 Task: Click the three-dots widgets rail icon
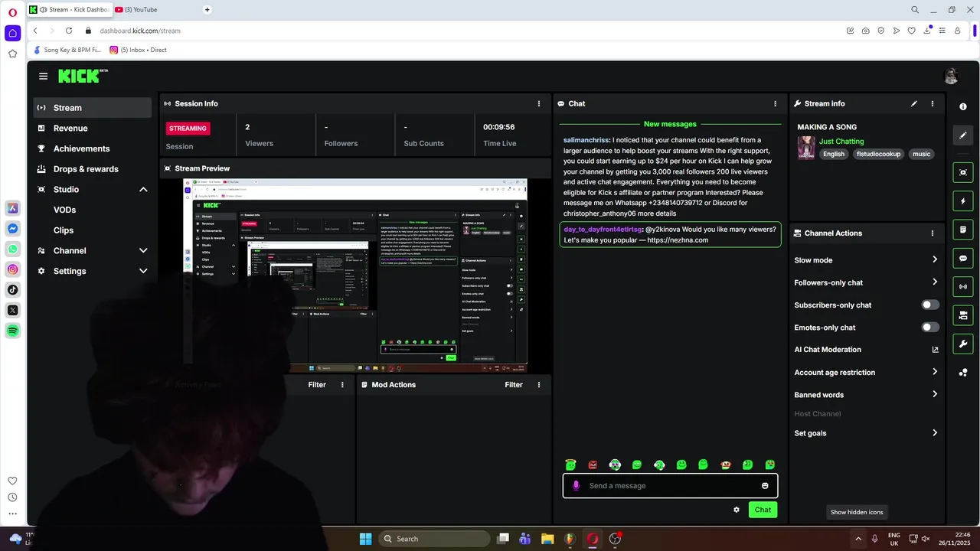coord(963,373)
